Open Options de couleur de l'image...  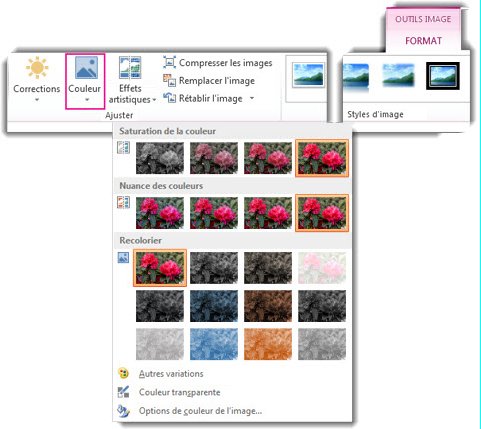[200, 411]
